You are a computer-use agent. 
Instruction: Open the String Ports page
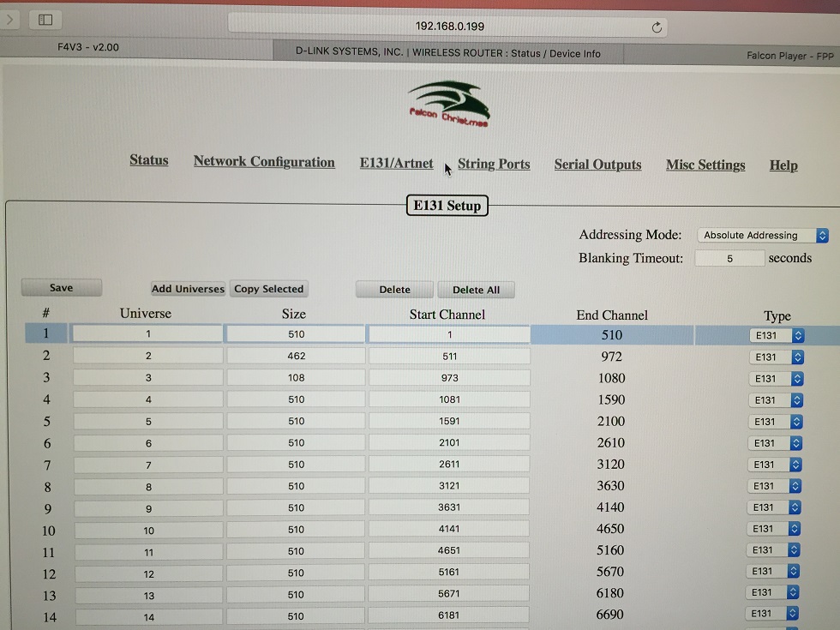pyautogui.click(x=494, y=165)
